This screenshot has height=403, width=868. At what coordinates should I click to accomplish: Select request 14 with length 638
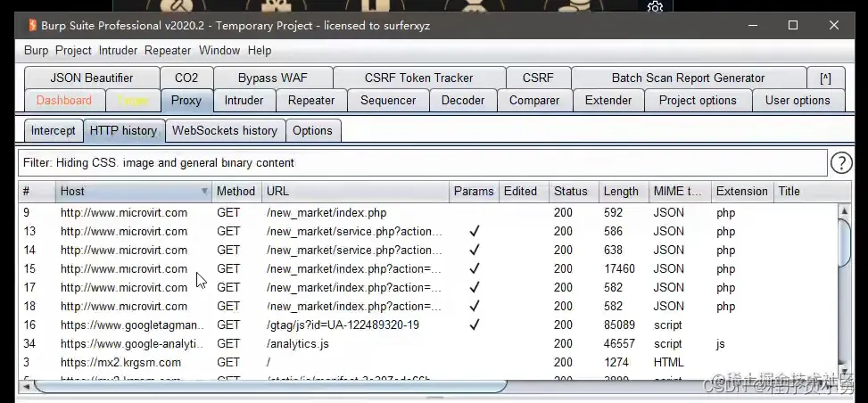(429, 251)
